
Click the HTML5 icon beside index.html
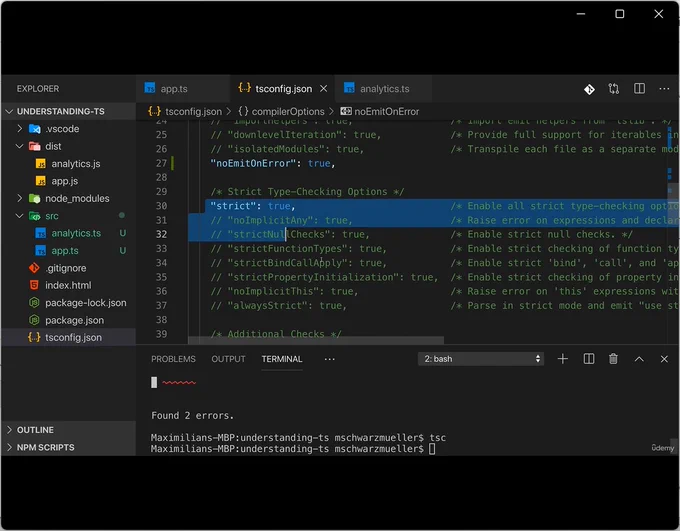(x=34, y=285)
